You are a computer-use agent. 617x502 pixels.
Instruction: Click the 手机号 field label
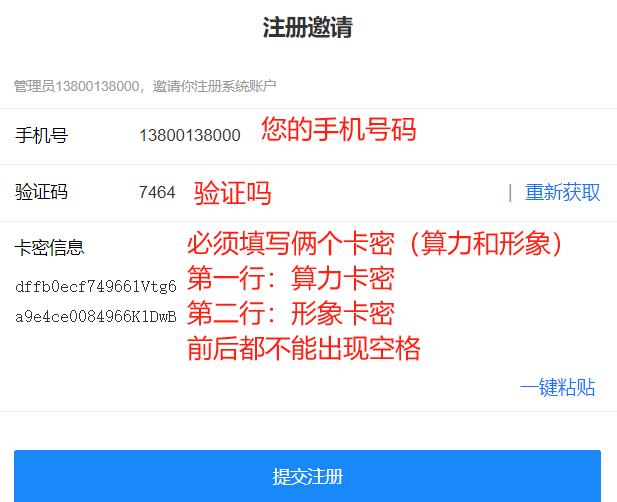(x=41, y=136)
